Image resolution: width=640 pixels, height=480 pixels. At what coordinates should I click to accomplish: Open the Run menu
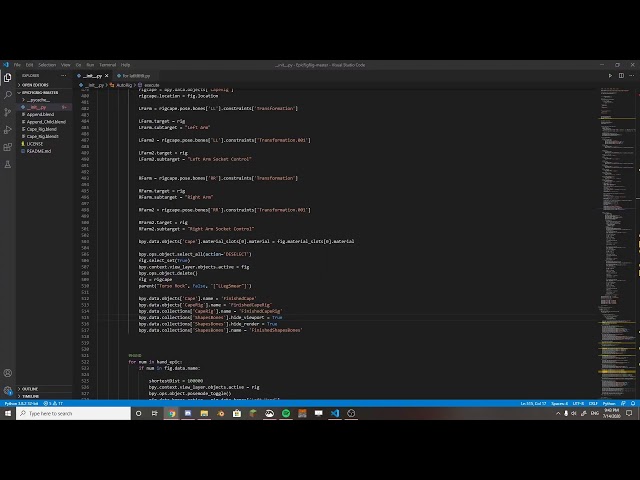[x=90, y=65]
